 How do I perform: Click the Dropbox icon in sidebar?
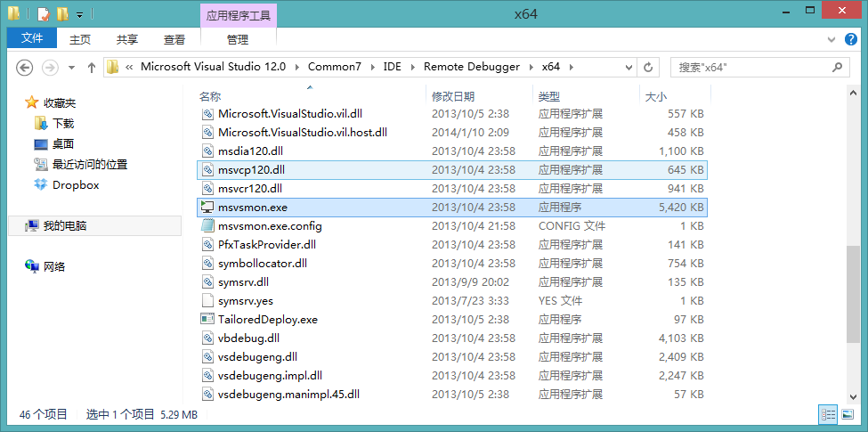(x=41, y=185)
